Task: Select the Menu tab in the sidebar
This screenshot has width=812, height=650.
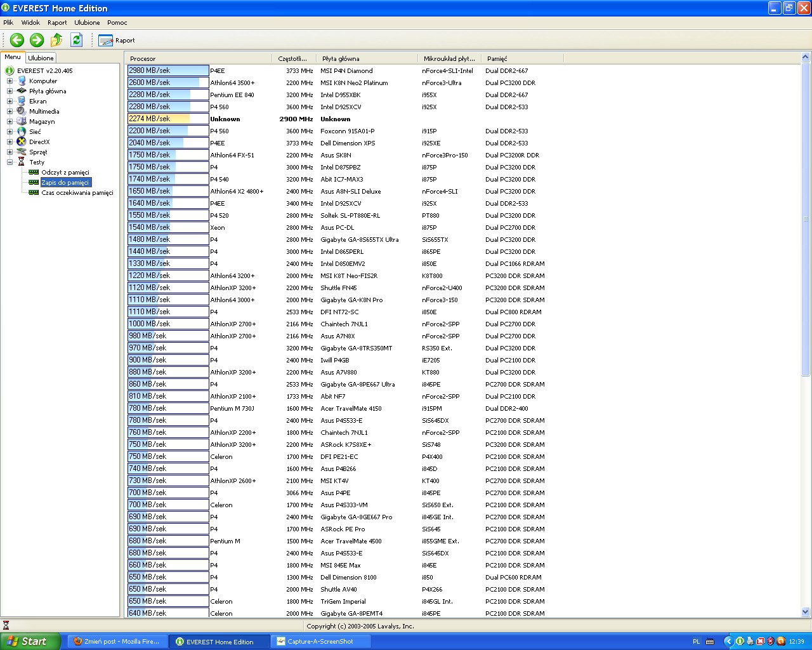Action: [13, 57]
